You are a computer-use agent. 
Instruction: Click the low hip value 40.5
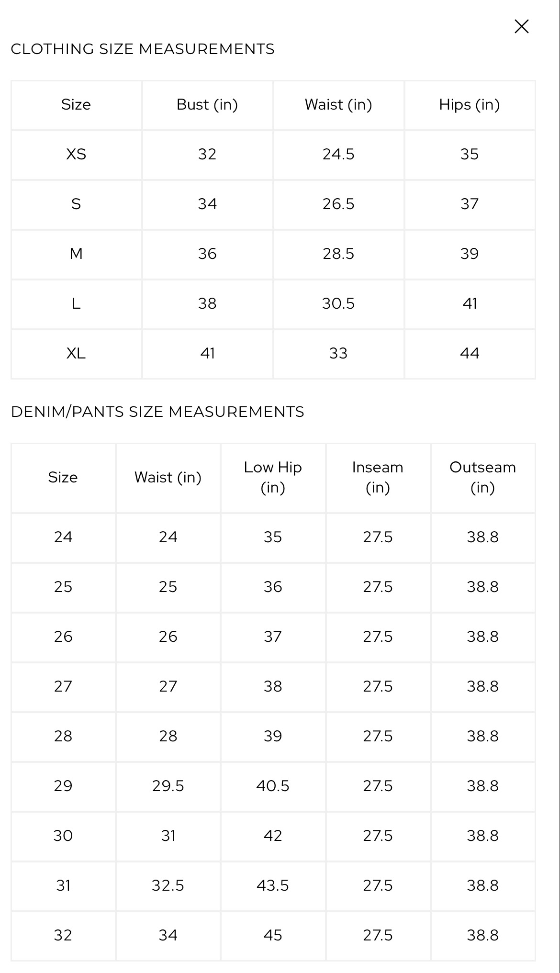[273, 786]
